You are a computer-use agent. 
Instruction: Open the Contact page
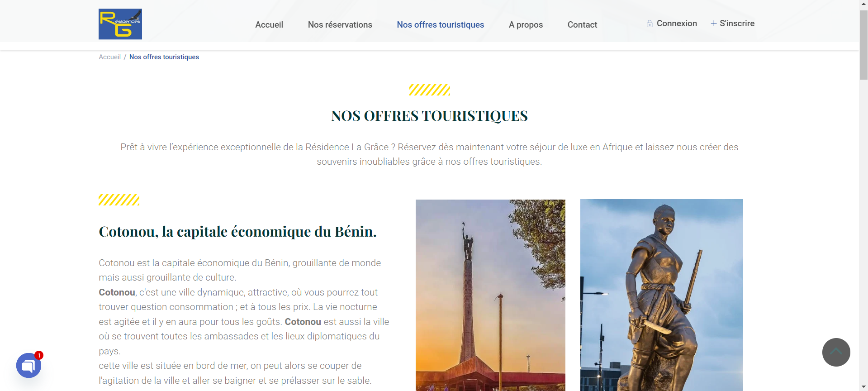pos(582,25)
